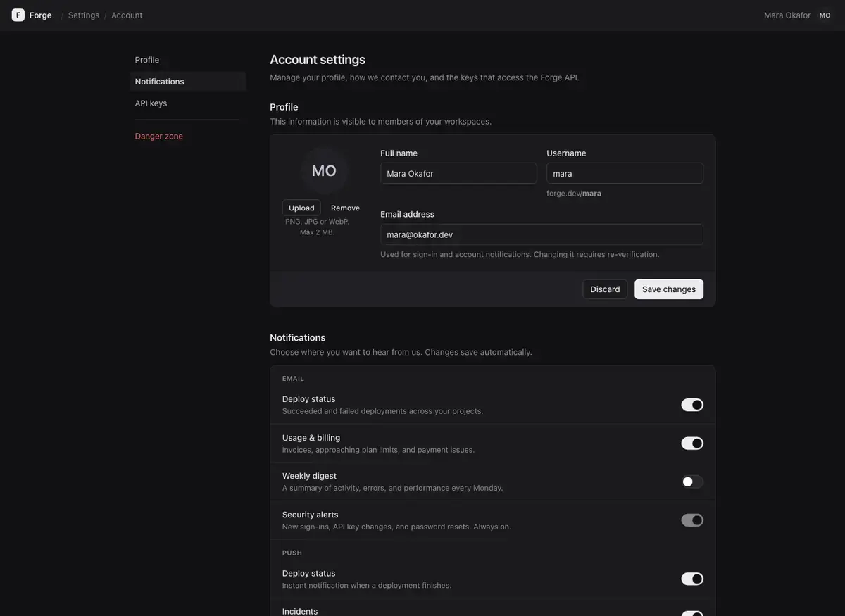
Task: Click the Security alerts label text
Action: pos(310,515)
